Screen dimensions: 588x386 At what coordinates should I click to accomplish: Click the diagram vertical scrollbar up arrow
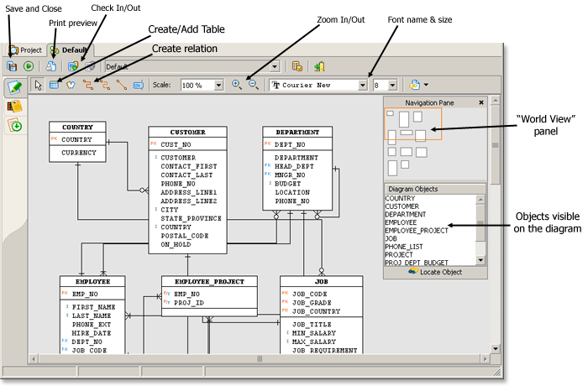495,101
